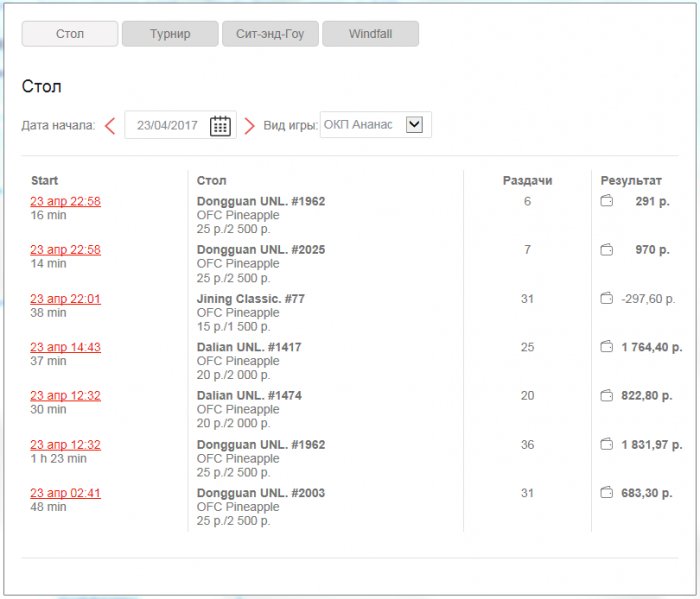Switch to the Турнир tab
Viewport: 700px width, 599px height.
coord(170,34)
